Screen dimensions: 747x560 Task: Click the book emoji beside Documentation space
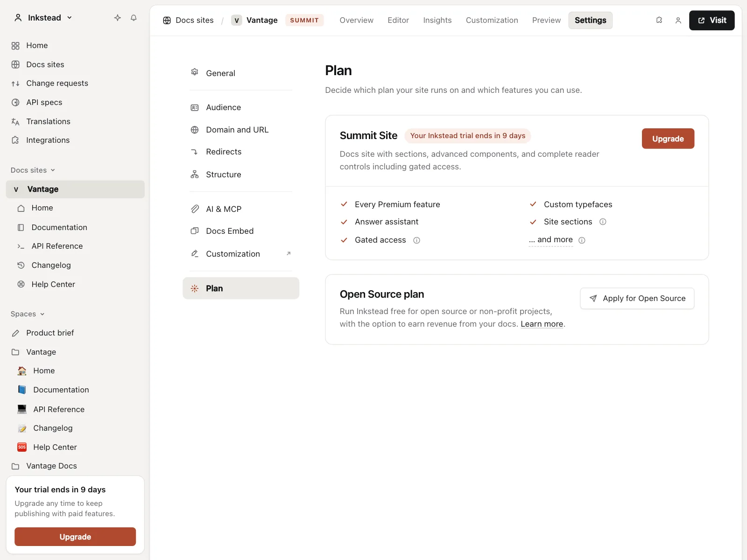click(22, 390)
